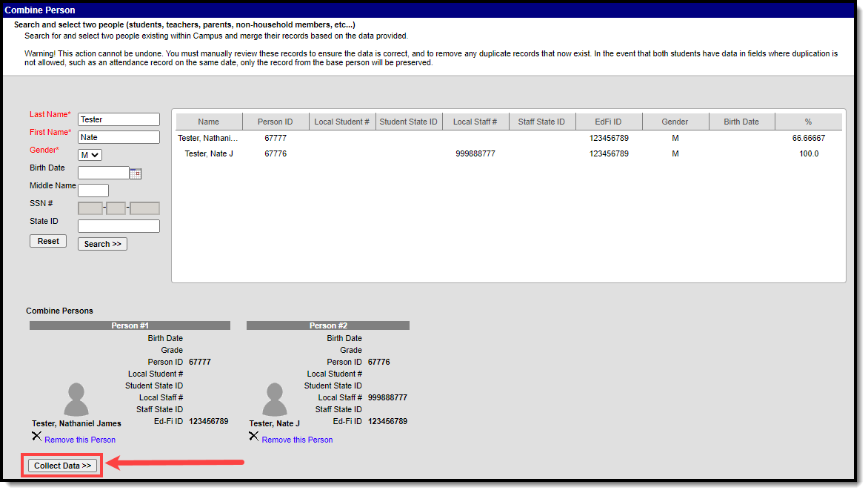Click the Person #1 header bar
The image size is (868, 493).
pos(130,325)
